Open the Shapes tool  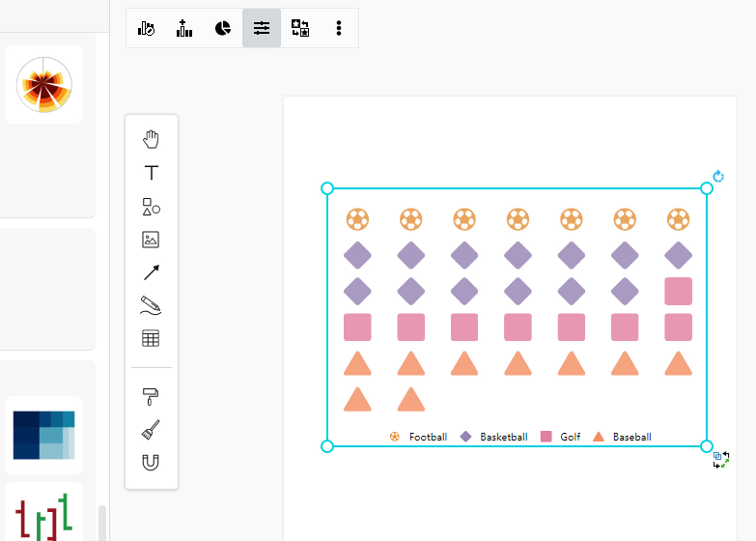click(151, 206)
